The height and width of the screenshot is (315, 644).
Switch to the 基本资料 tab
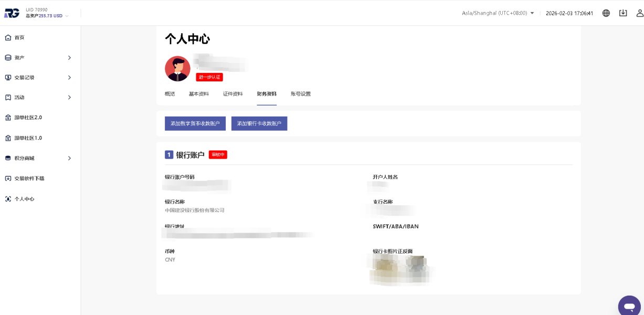(199, 94)
